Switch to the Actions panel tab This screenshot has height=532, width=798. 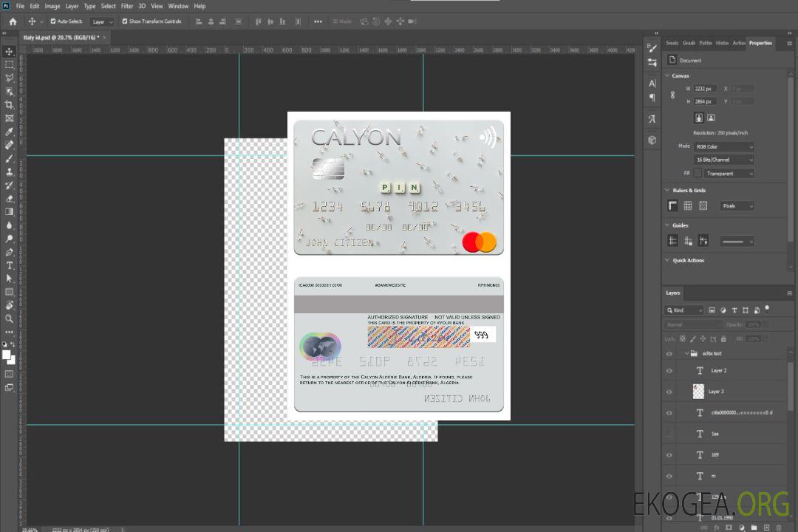point(739,43)
